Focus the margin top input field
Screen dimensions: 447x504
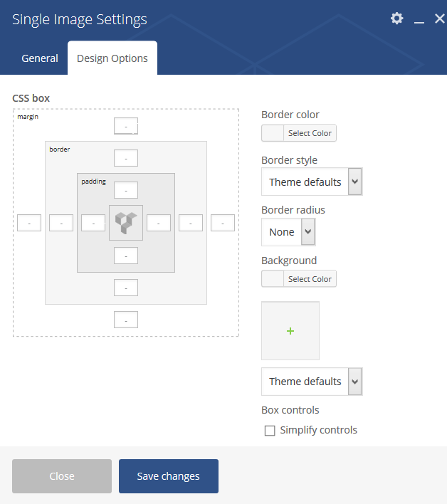click(x=126, y=126)
